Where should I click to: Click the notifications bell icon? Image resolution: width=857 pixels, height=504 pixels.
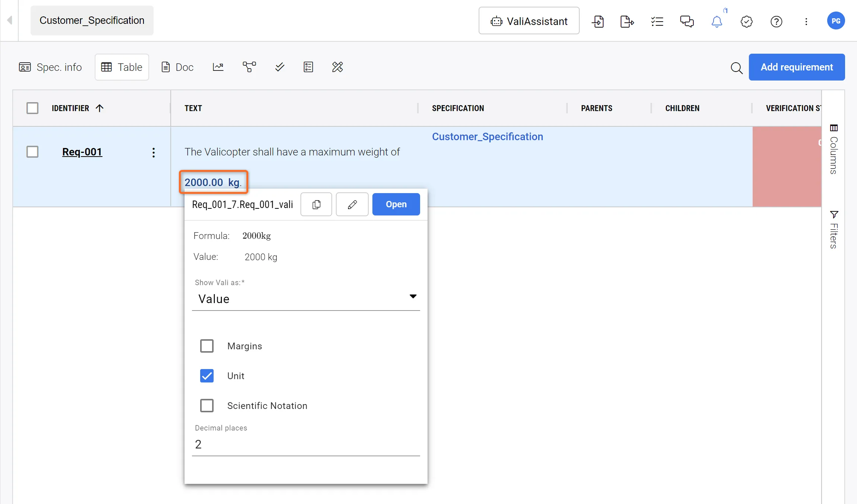tap(716, 21)
